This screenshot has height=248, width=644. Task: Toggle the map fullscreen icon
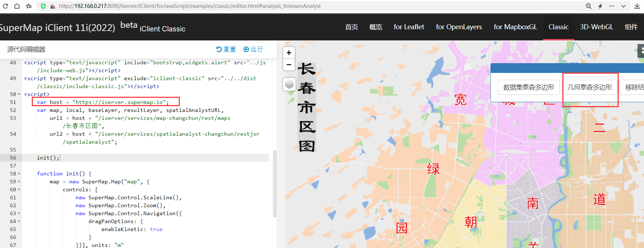point(641,51)
